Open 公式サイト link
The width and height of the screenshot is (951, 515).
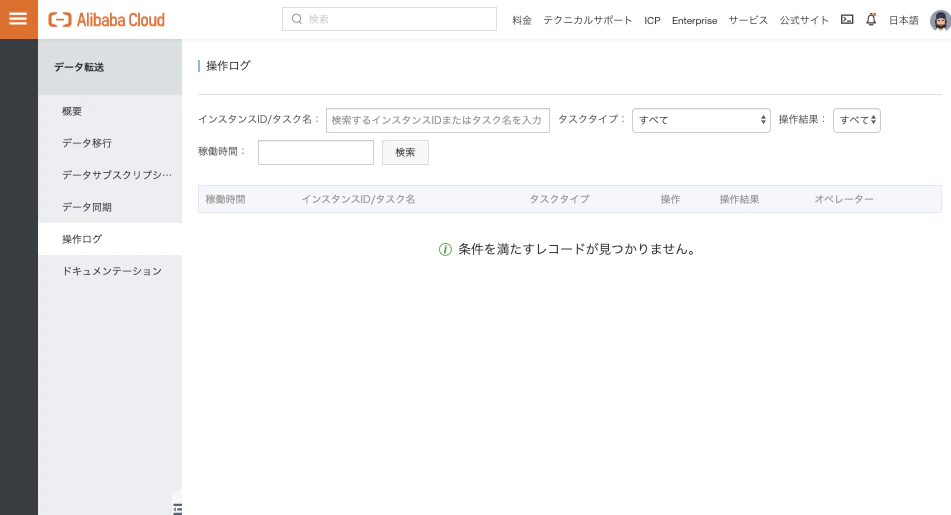(804, 21)
